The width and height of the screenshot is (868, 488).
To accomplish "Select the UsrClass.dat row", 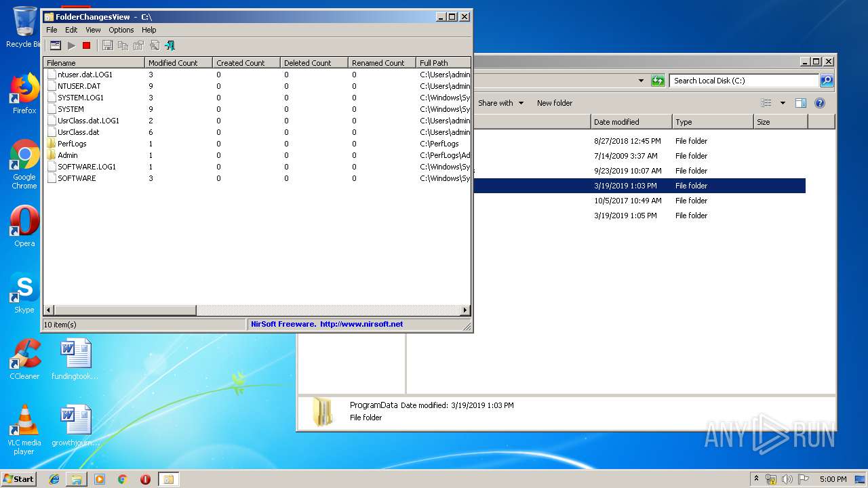I will tap(258, 132).
